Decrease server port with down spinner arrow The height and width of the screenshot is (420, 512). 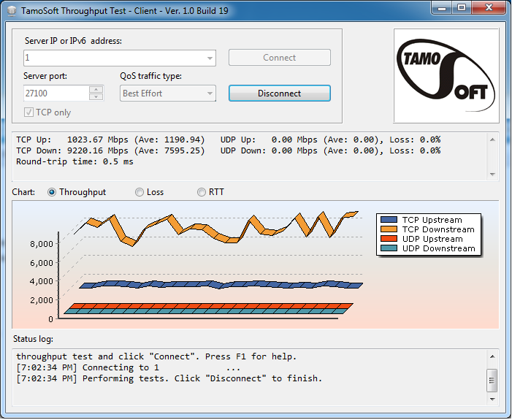96,97
